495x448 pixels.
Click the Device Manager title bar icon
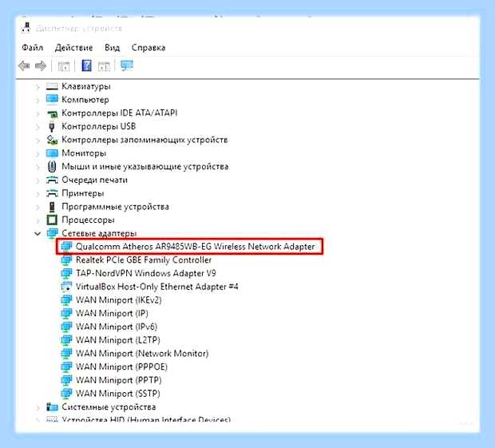click(x=26, y=27)
